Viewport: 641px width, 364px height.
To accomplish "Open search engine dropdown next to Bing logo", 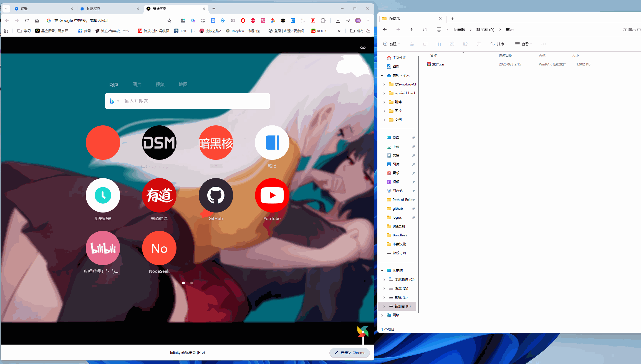I will 118,101.
